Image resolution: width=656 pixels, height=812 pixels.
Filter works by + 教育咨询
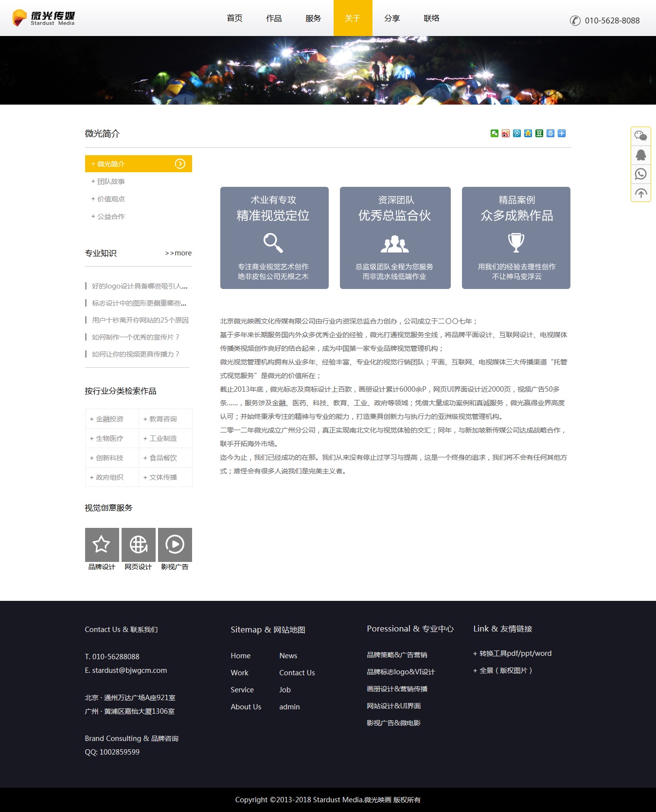(165, 419)
